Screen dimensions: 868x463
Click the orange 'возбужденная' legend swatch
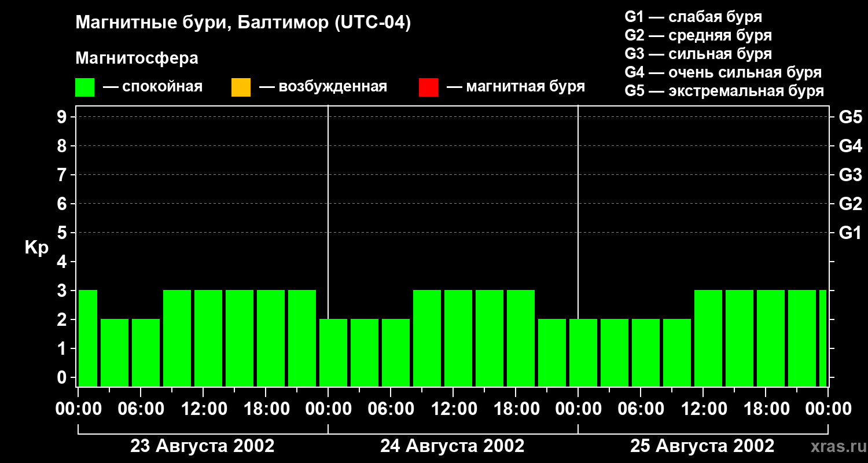click(241, 87)
